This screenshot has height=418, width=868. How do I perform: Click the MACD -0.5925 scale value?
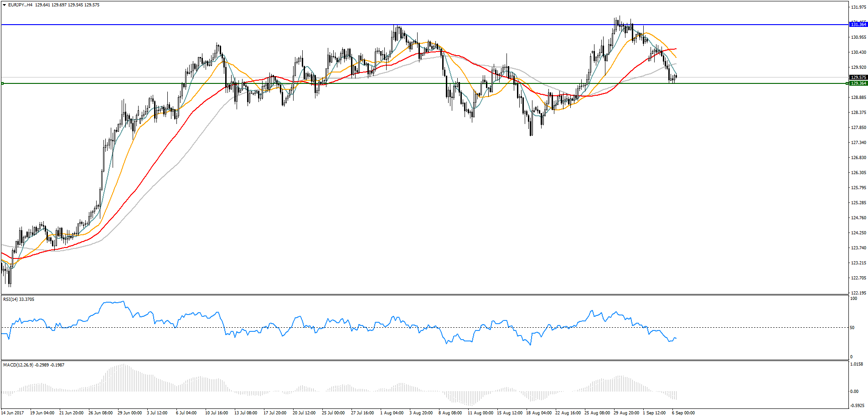[857, 405]
